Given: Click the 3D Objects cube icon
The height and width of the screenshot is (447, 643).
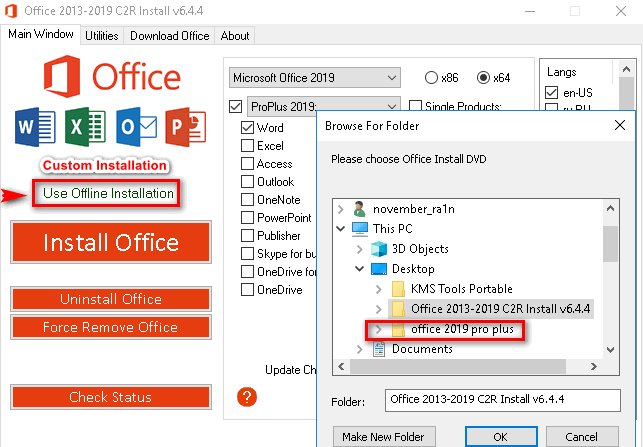Looking at the screenshot, I should [x=379, y=249].
